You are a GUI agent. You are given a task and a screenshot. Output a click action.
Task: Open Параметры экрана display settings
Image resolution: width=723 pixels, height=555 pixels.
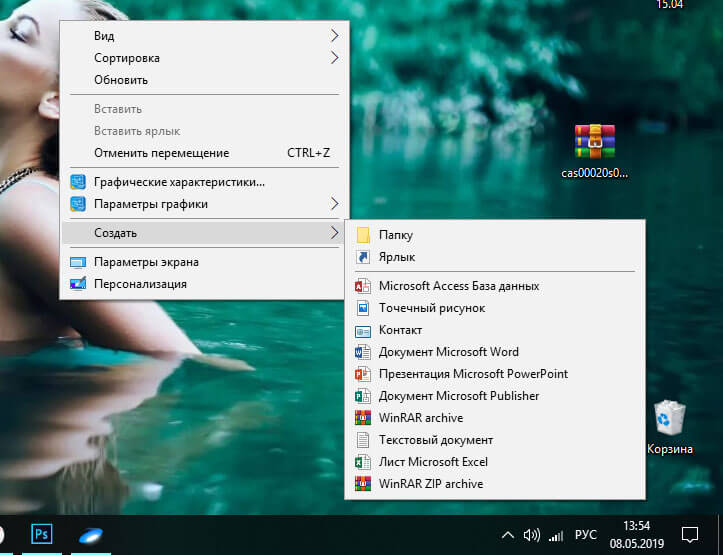point(146,262)
